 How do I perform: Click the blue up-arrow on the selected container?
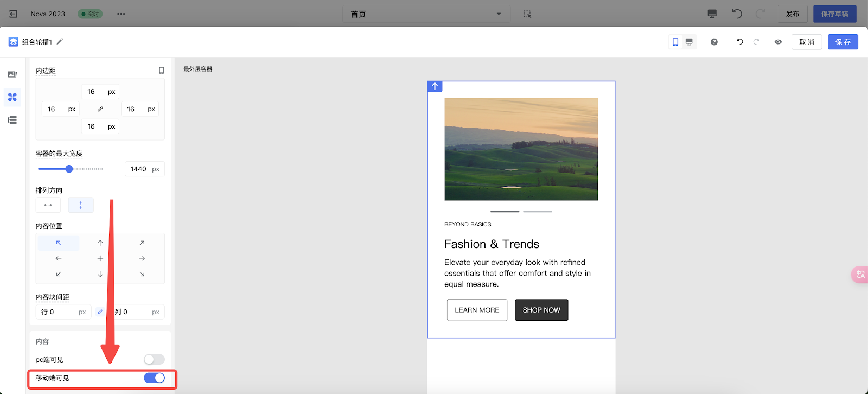pos(435,86)
